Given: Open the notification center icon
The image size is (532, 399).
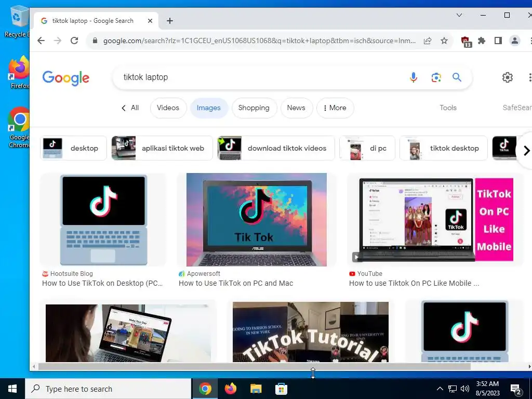Looking at the screenshot, I should coord(516,389).
